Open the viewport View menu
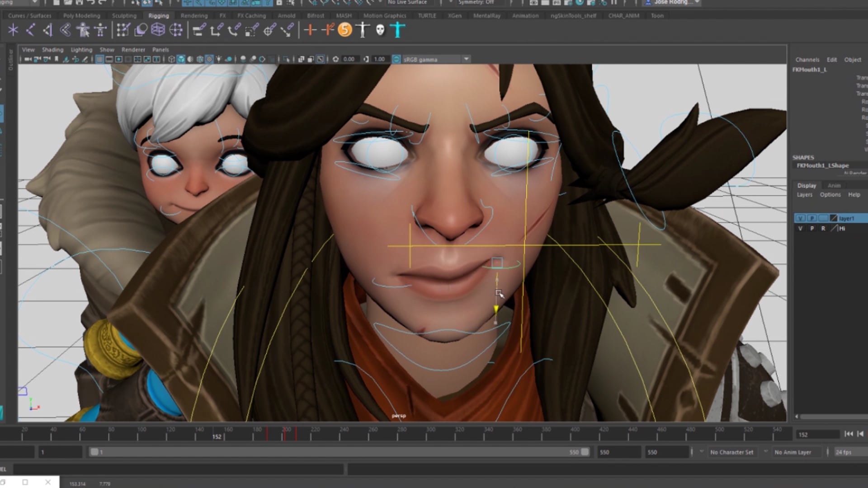Viewport: 868px width, 488px height. tap(28, 50)
